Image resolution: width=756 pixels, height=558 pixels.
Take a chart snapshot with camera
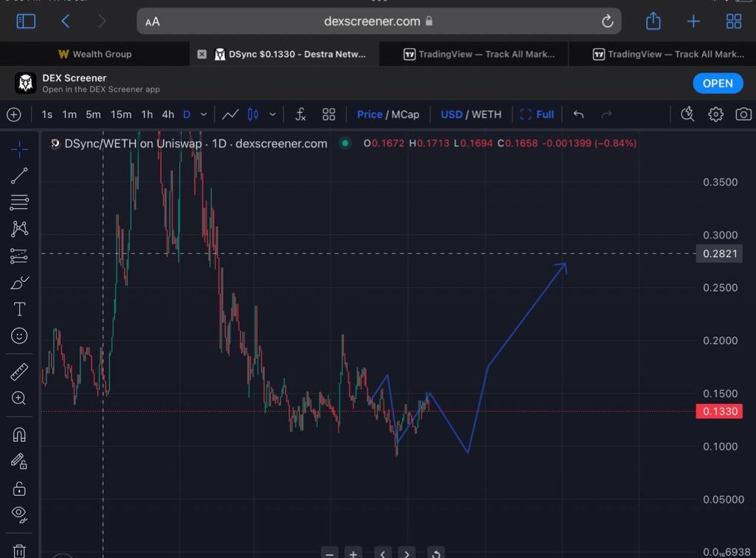coord(743,114)
